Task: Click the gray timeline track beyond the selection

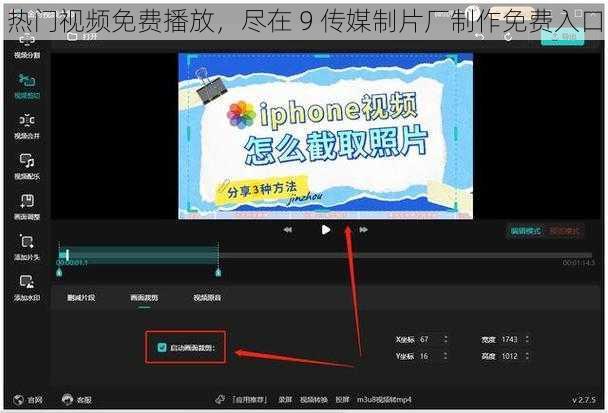Action: click(405, 255)
